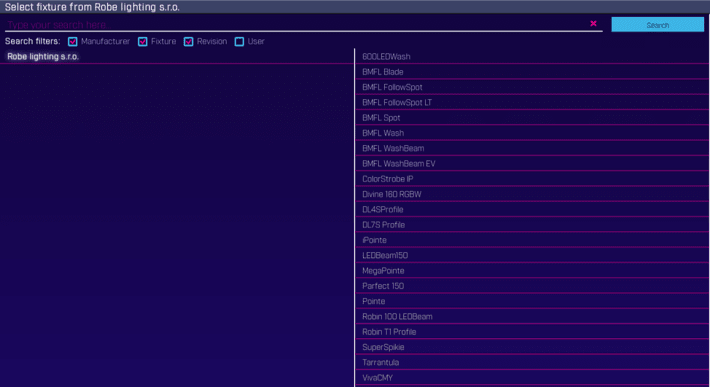Screen dimensions: 710x387
Task: Select the VivaCMY fixture
Action: (x=532, y=378)
